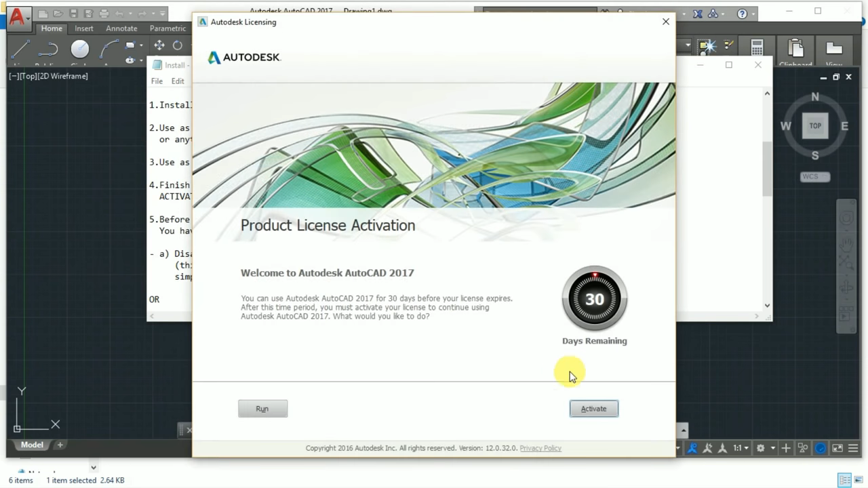Close the Autodesk Licensing dialog
This screenshot has width=868, height=488.
(x=665, y=22)
